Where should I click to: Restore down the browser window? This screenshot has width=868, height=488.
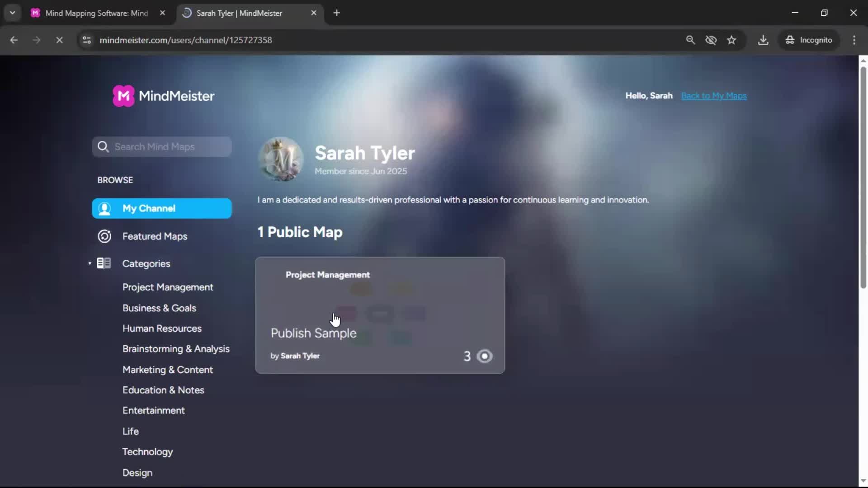click(x=824, y=13)
